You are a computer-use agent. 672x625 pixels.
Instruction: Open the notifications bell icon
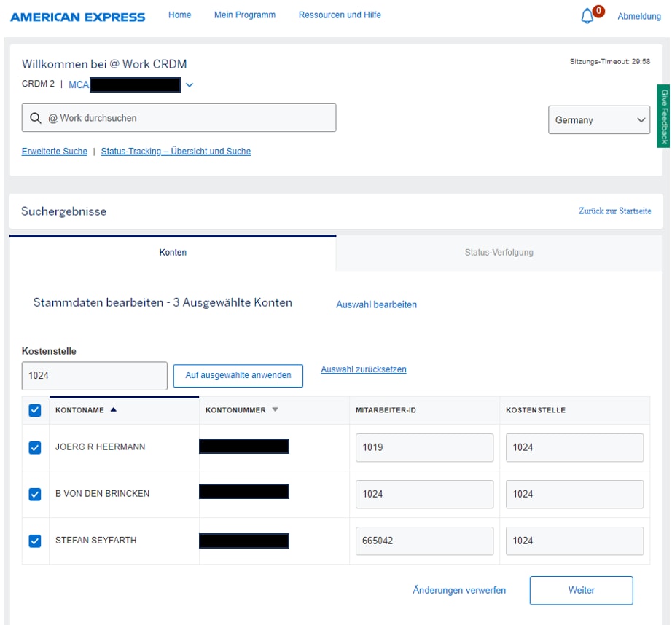click(587, 17)
